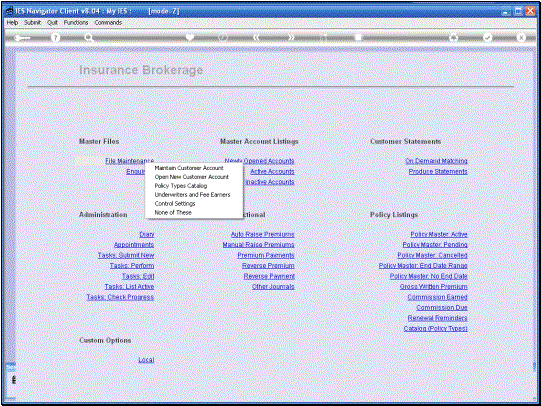The height and width of the screenshot is (406, 541).
Task: Click the checkmark confirm toolbar icon
Action: (487, 37)
